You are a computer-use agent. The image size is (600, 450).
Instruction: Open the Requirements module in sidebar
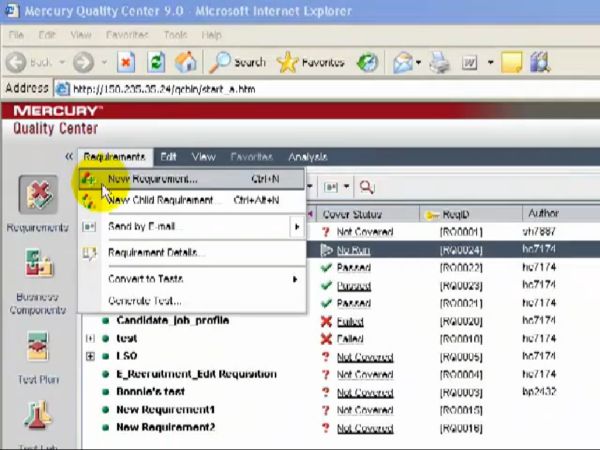click(x=38, y=195)
